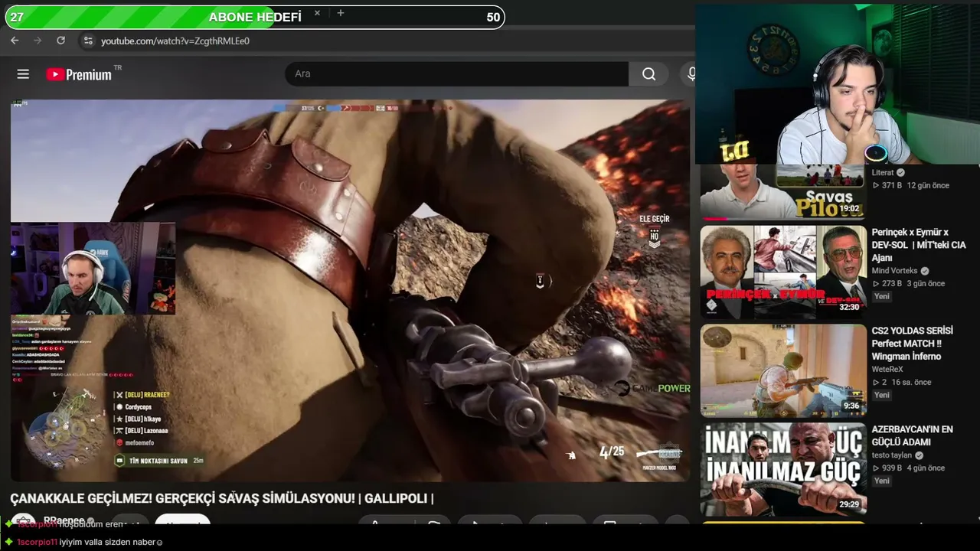Visit the WeteReX channel
Viewport: 980px width, 551px height.
click(x=887, y=370)
